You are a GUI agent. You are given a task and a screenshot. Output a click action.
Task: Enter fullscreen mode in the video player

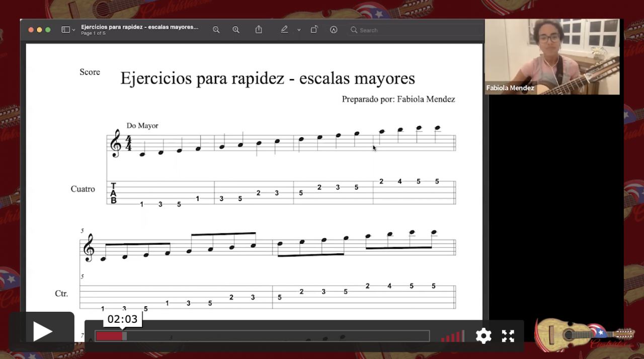point(508,336)
